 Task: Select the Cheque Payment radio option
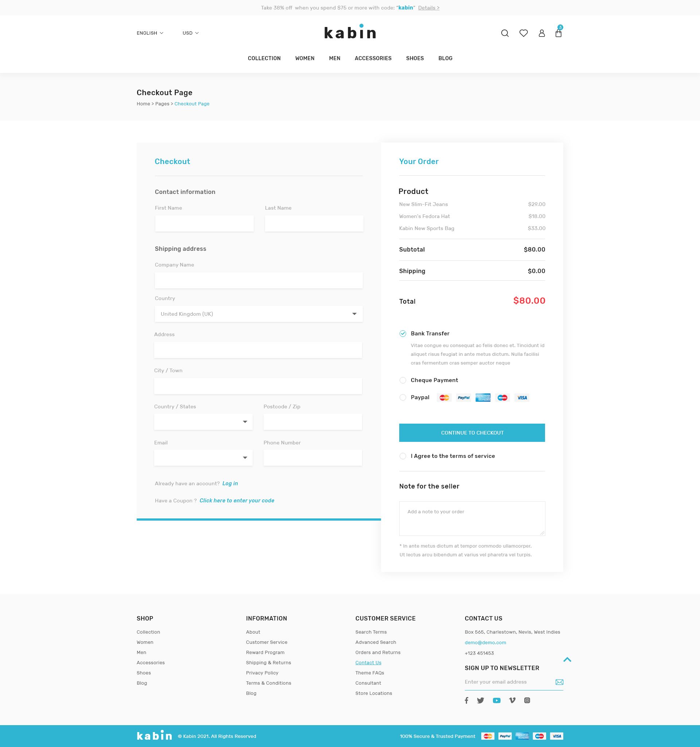click(x=403, y=380)
